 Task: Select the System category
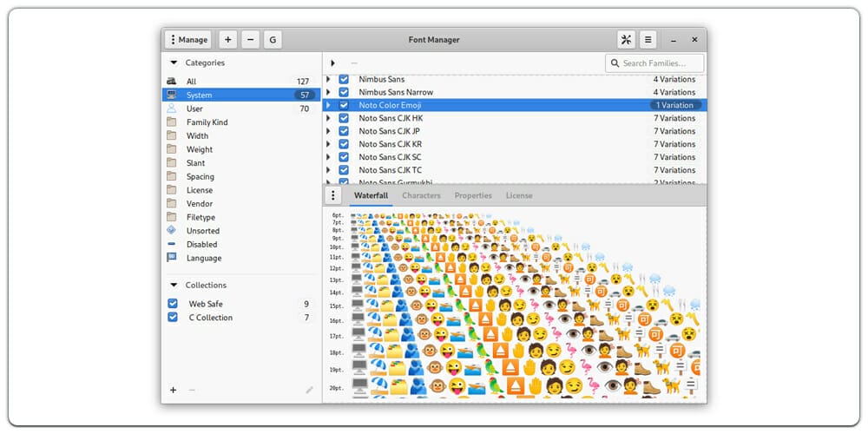point(241,95)
